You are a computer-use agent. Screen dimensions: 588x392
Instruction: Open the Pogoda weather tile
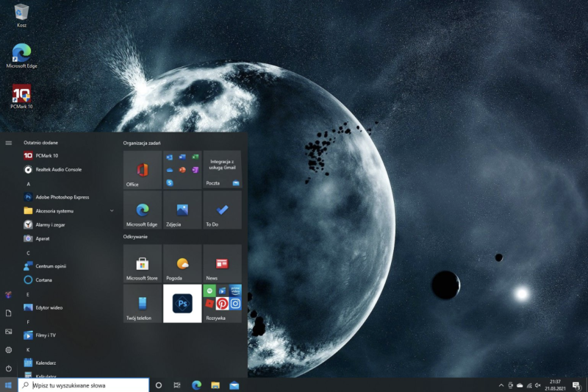tap(182, 263)
